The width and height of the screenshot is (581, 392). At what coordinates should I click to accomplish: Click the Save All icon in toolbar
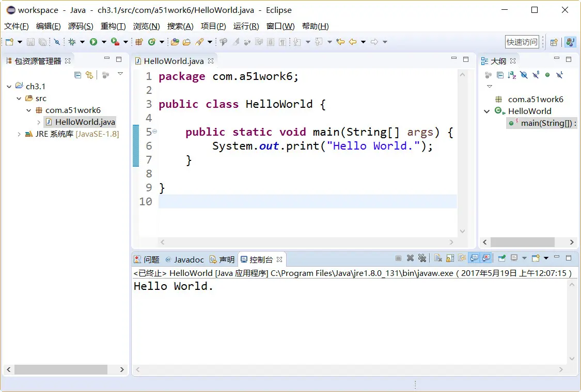click(x=43, y=42)
